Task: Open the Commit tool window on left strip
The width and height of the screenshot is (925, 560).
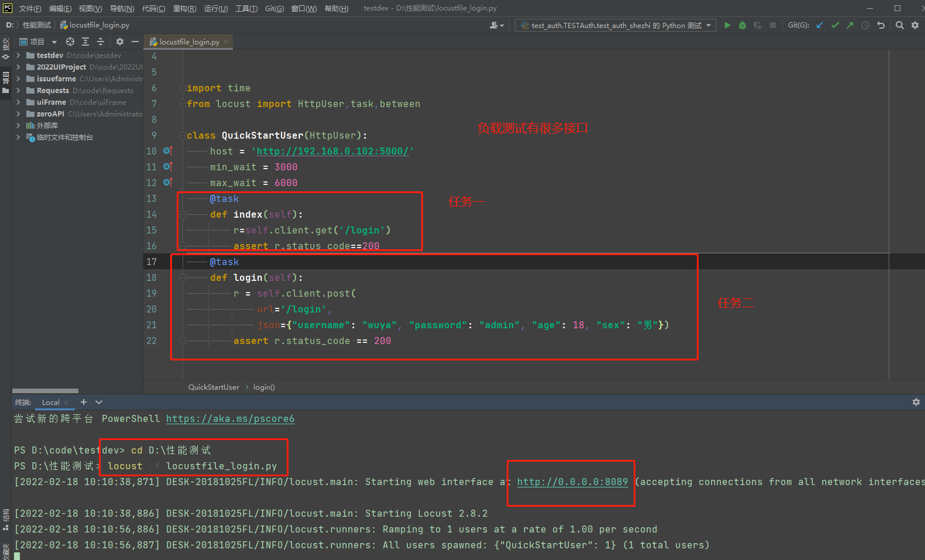Action: coord(6,49)
